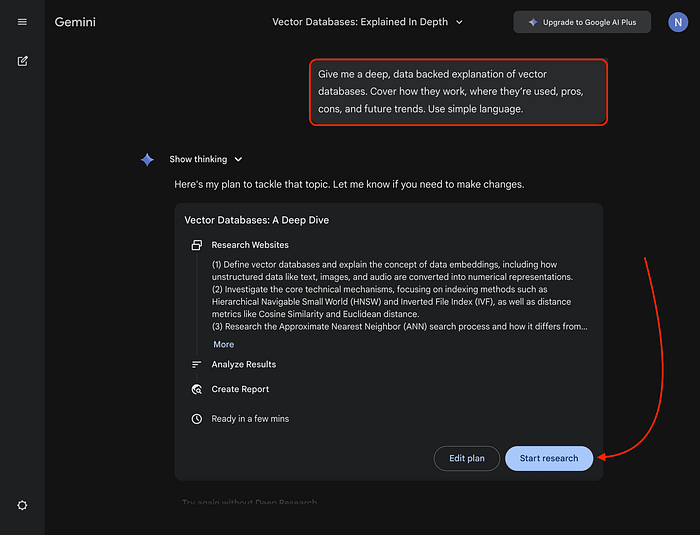Select the user prompt message bubble
This screenshot has height=535, width=700.
[458, 92]
